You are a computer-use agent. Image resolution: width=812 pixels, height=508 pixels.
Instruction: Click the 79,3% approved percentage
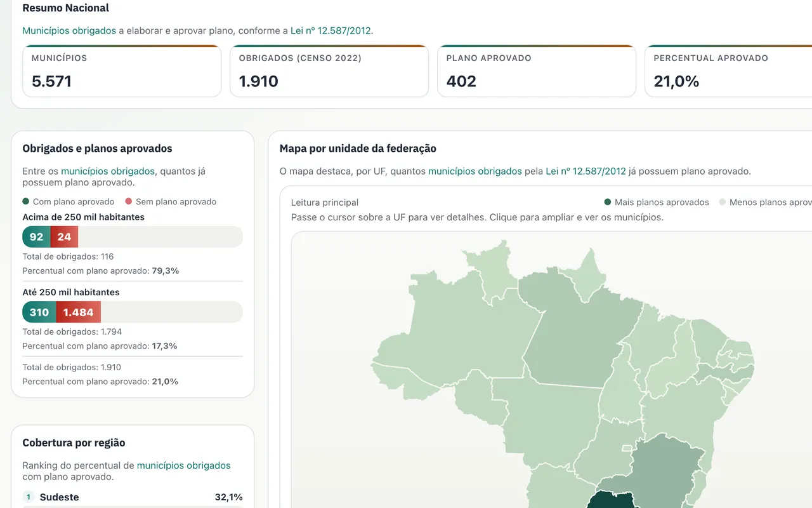166,271
